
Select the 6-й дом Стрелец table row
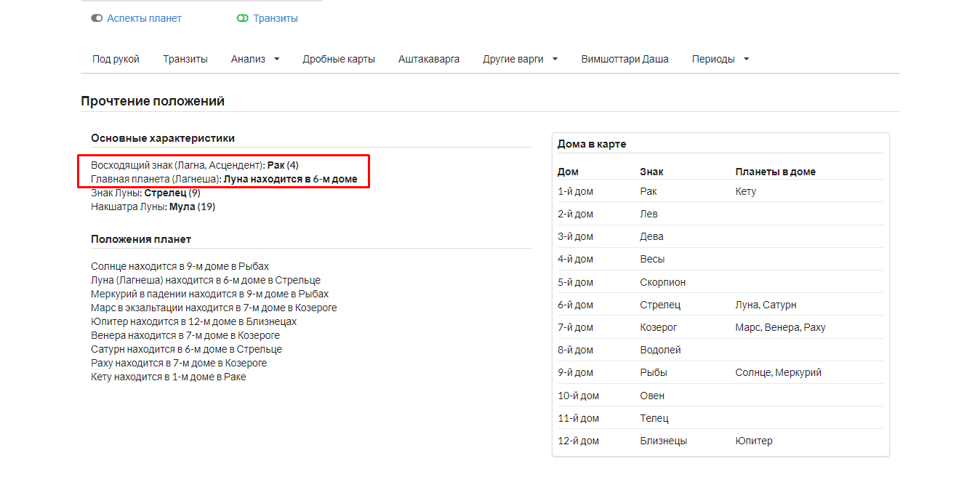pos(720,305)
